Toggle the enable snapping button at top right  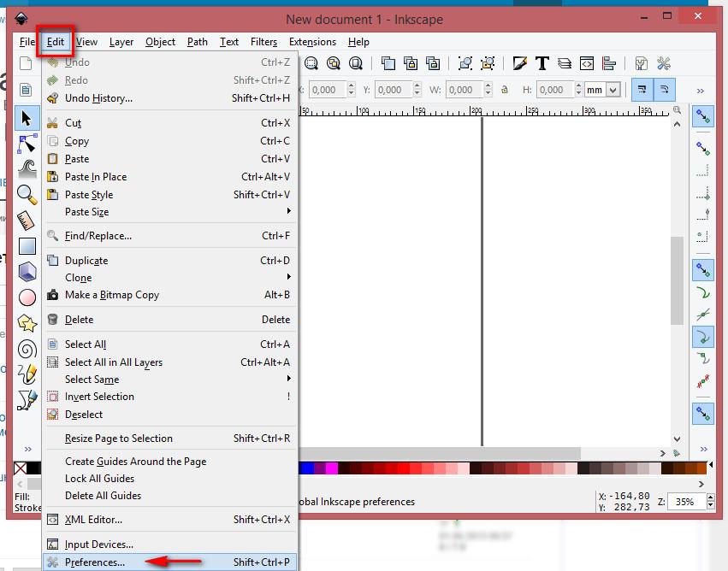(x=702, y=116)
